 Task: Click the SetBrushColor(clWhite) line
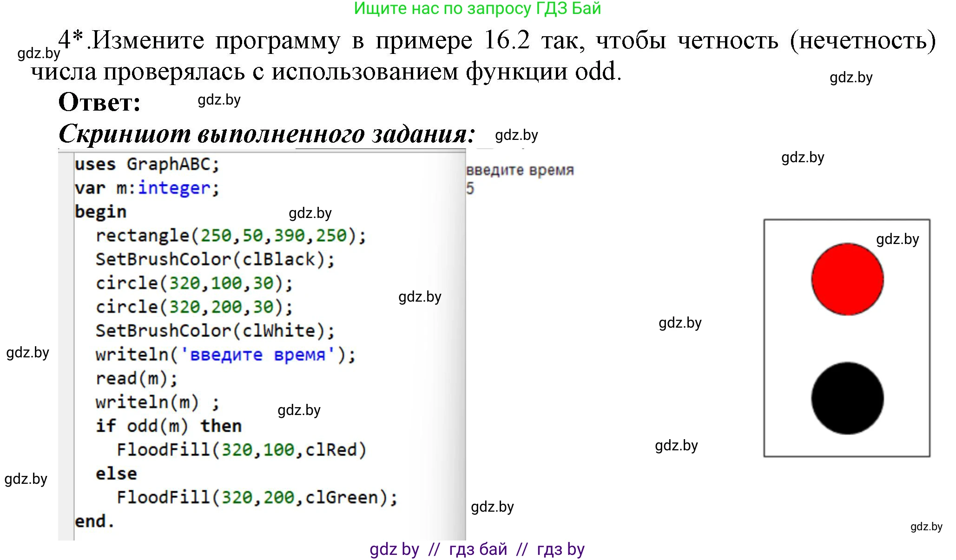[215, 330]
